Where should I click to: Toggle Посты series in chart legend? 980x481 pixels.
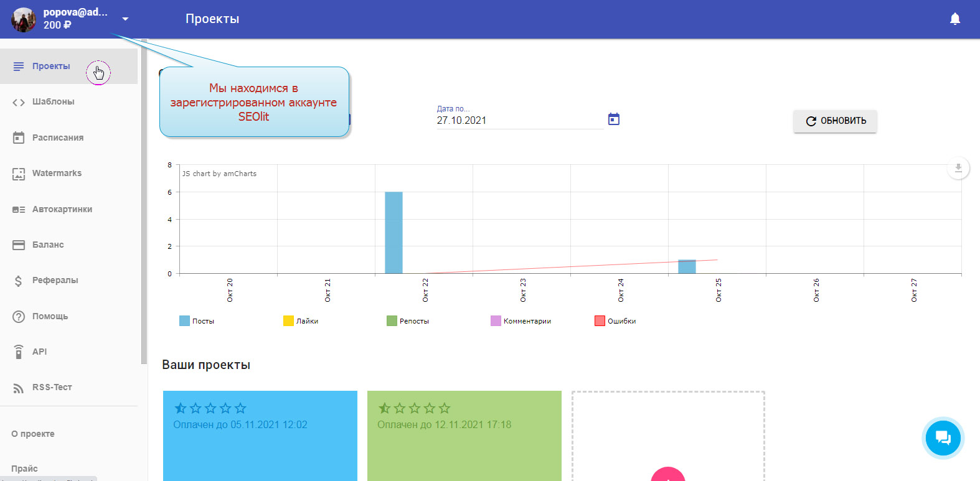click(x=197, y=321)
